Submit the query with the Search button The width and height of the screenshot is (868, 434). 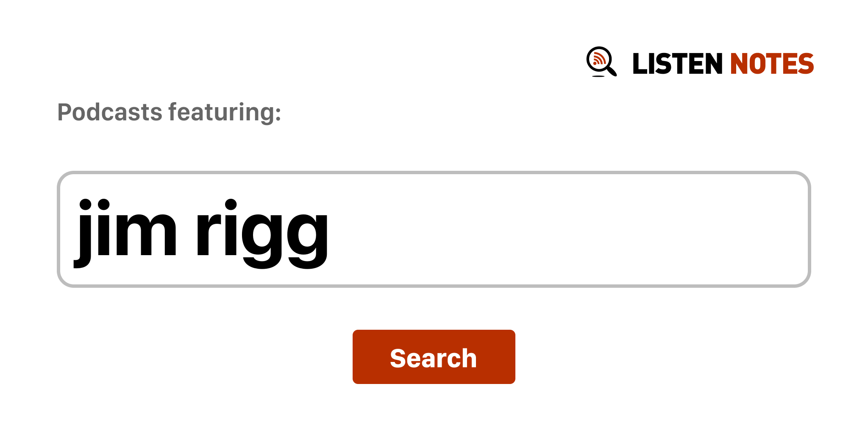[434, 357]
